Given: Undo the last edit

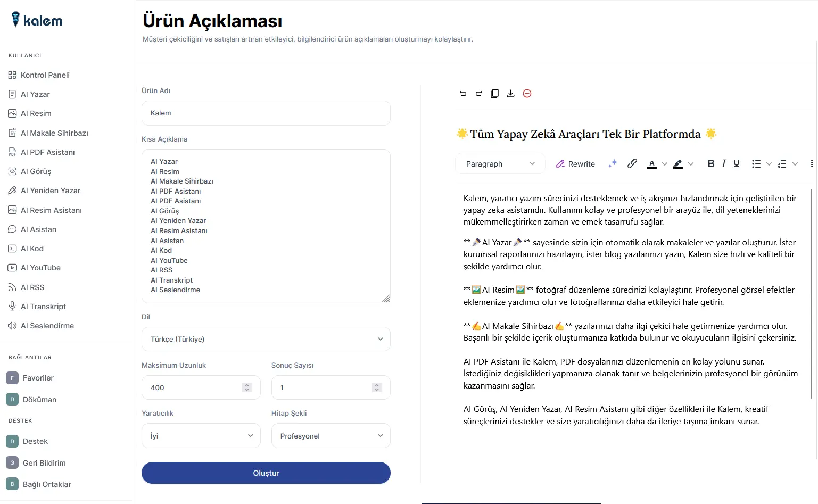Looking at the screenshot, I should click(x=463, y=94).
